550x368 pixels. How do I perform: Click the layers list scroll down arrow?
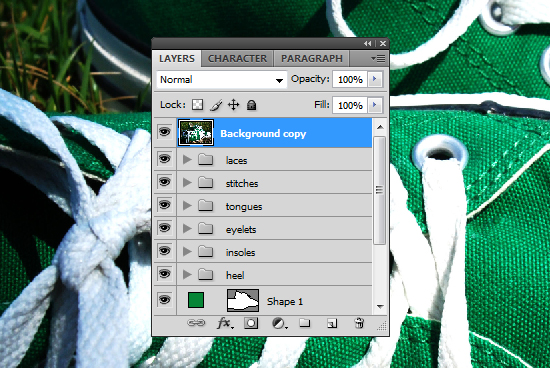380,306
